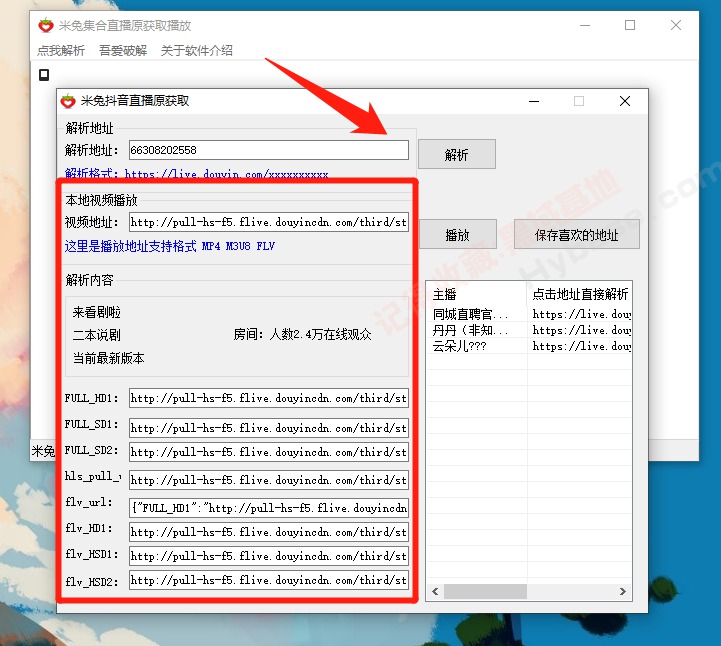721x646 pixels.
Task: Maximize the 米兔集合直播原获取播放 window
Action: (630, 25)
